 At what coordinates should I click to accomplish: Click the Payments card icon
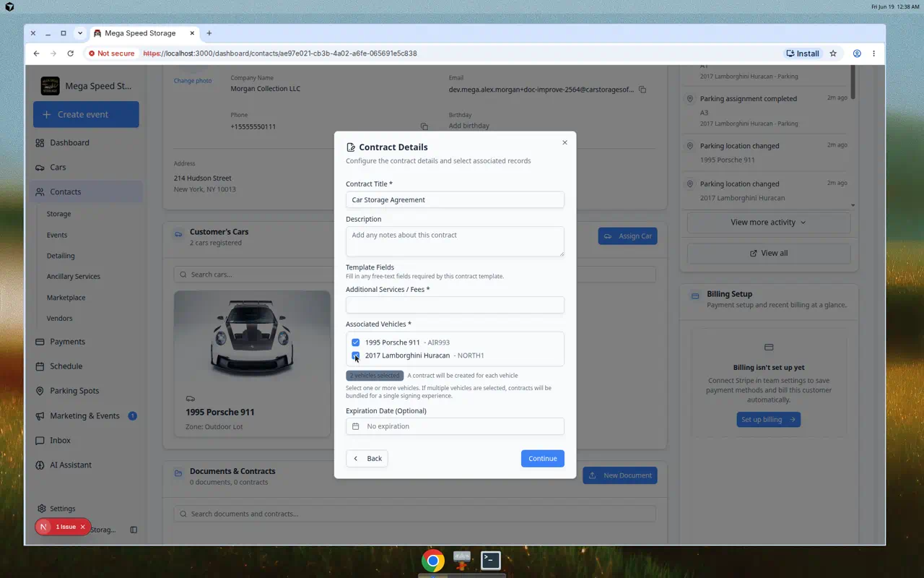pyautogui.click(x=40, y=342)
